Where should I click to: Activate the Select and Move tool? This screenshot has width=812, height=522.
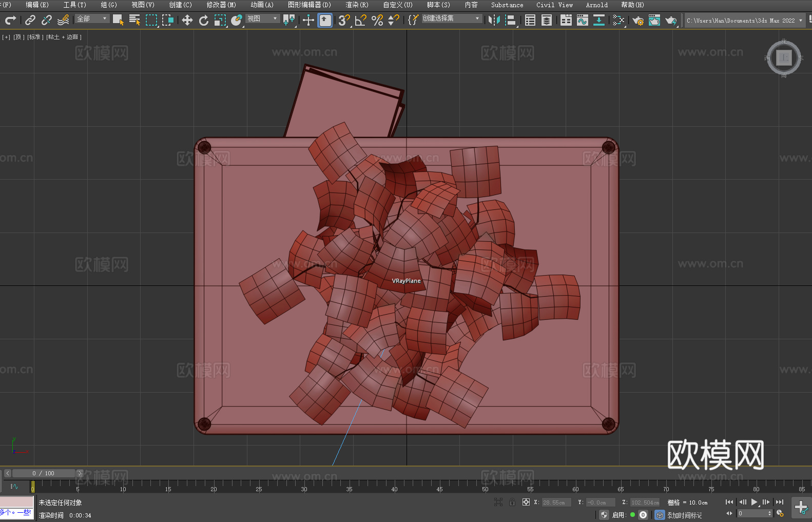187,20
